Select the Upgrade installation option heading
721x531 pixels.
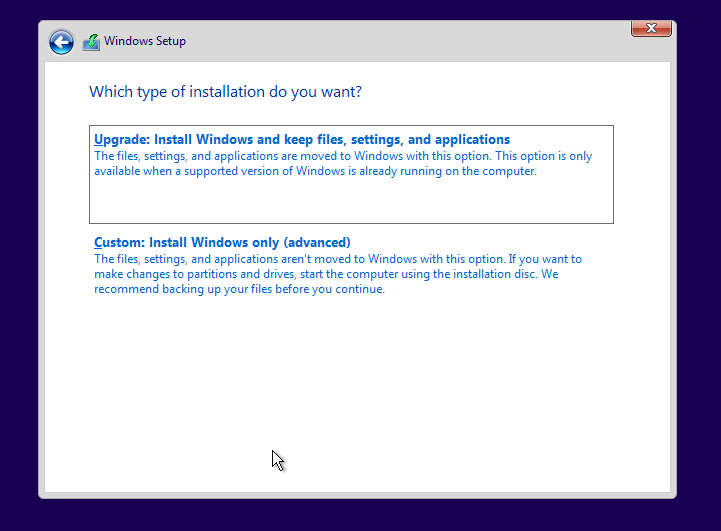tap(301, 140)
